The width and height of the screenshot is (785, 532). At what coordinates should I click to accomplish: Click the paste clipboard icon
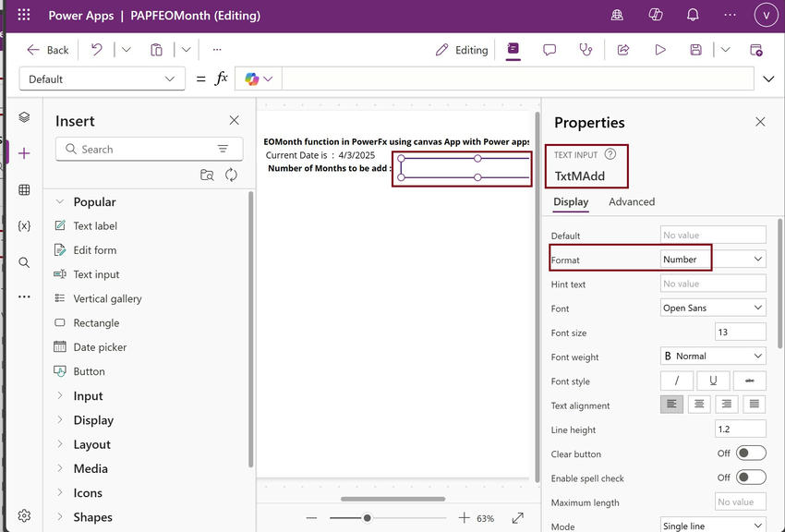tap(157, 50)
